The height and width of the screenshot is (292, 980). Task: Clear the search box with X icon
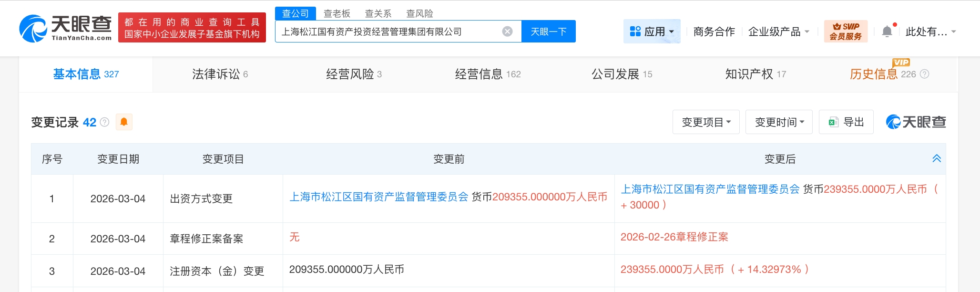point(507,31)
